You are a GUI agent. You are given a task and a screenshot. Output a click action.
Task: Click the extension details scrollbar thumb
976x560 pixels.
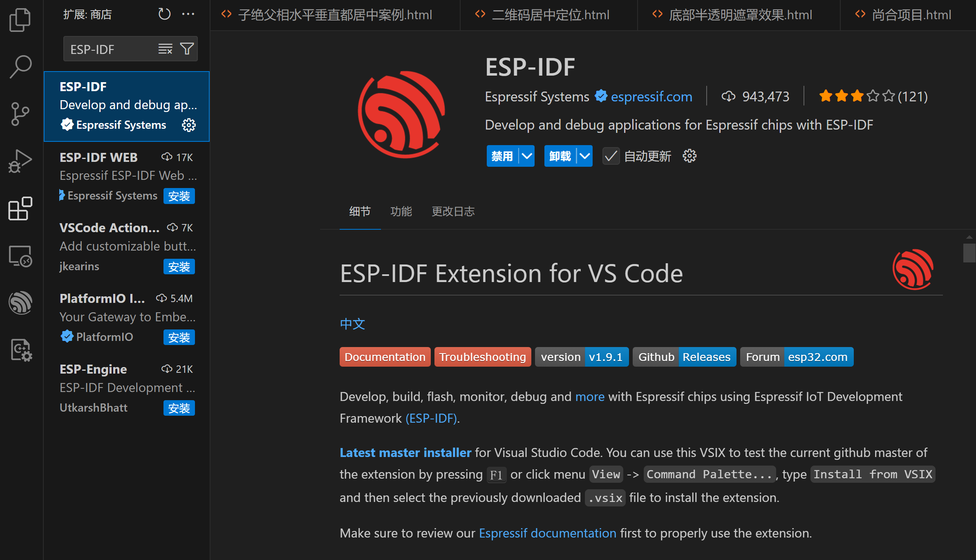pos(969,253)
